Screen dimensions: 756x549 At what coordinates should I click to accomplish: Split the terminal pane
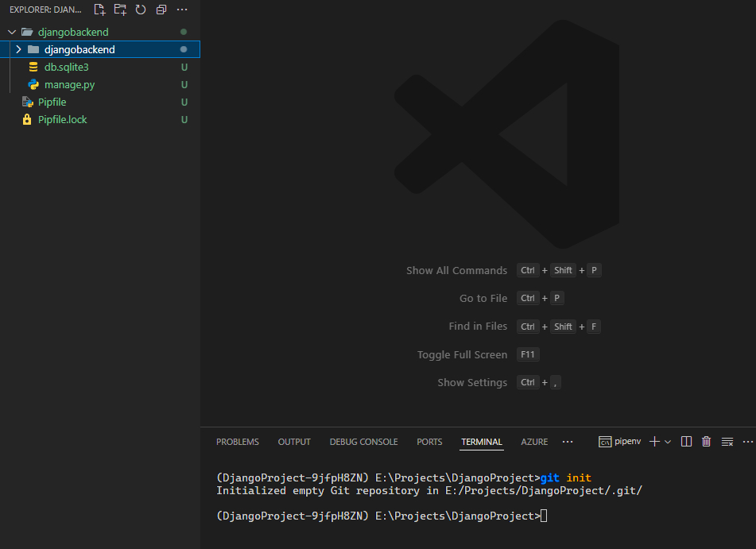point(687,442)
